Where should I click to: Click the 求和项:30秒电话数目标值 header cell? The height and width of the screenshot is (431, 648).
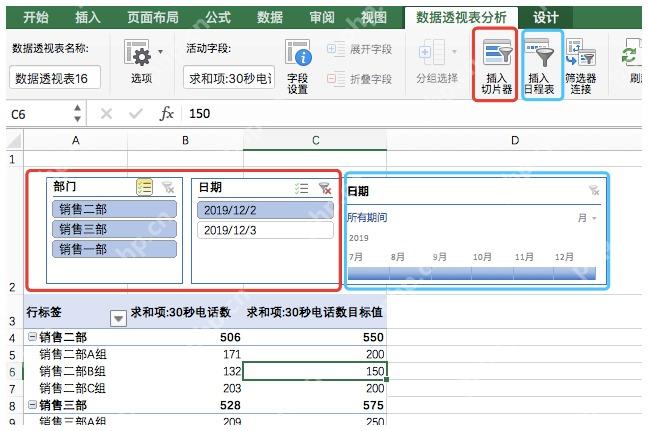[x=315, y=312]
